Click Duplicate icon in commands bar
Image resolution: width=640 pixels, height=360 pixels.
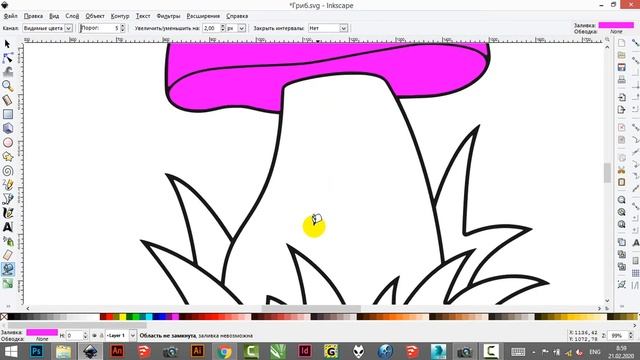coord(621,242)
